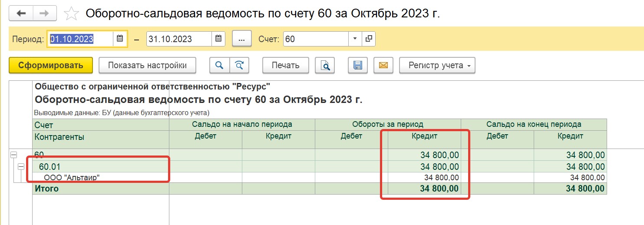Open the Регистр учета dropdown menu
Screen dimensions: 644x225
437,65
